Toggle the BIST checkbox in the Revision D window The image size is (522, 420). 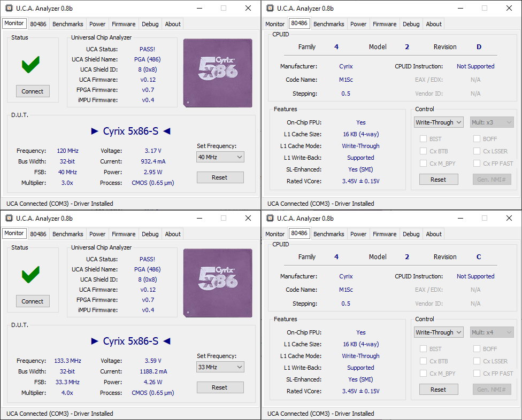pyautogui.click(x=424, y=139)
